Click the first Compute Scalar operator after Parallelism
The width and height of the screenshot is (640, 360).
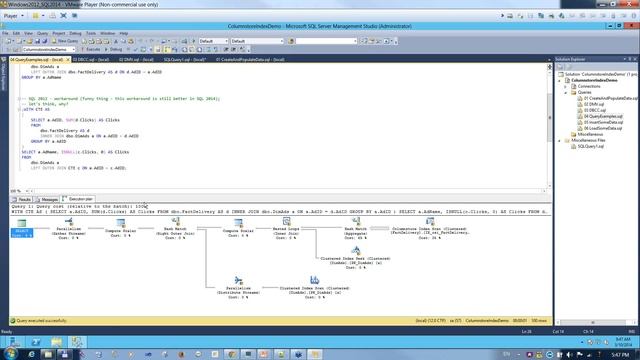coord(120,222)
